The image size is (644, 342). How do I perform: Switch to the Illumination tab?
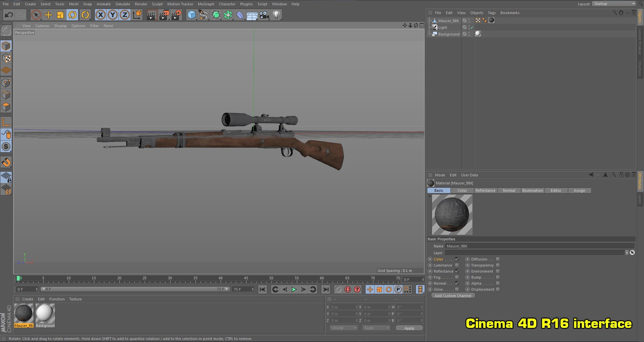pyautogui.click(x=532, y=190)
